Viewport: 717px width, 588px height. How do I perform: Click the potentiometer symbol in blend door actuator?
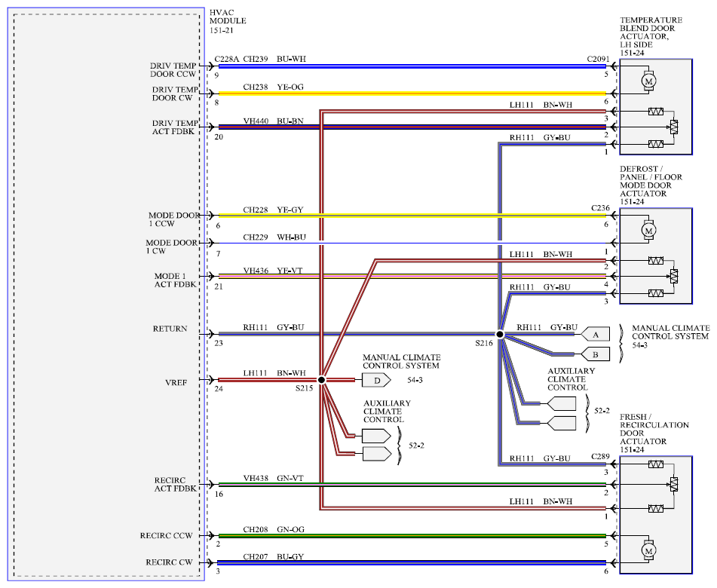pos(674,127)
